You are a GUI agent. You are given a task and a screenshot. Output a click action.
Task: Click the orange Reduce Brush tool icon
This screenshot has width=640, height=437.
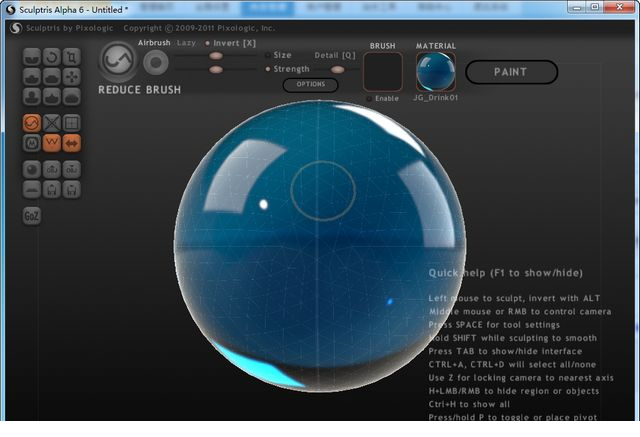pyautogui.click(x=32, y=123)
